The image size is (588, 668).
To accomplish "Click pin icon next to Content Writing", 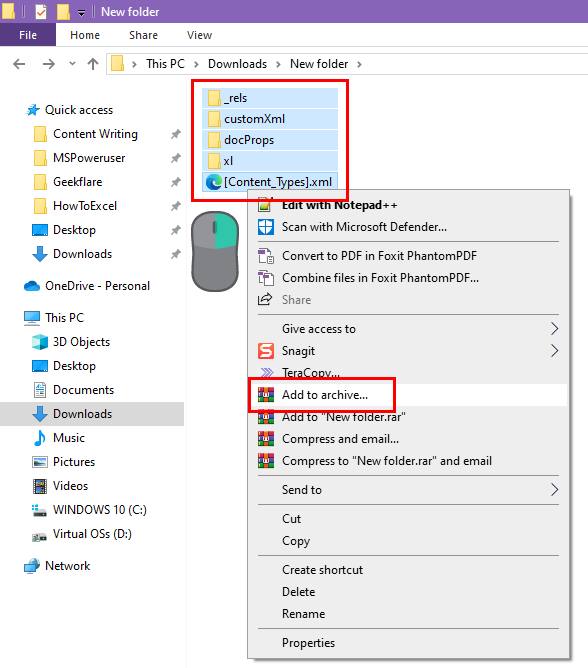I will tap(176, 134).
